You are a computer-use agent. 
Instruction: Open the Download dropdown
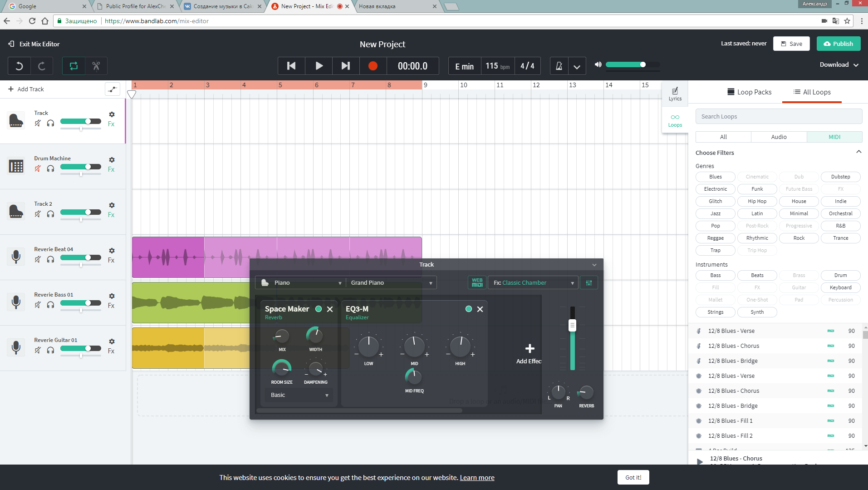(x=839, y=64)
